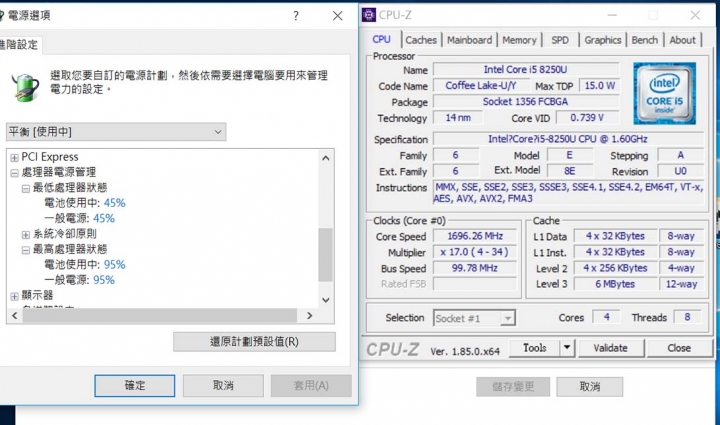The width and height of the screenshot is (720, 425).
Task: Click the tree list scroll down arrow
Action: [326, 300]
